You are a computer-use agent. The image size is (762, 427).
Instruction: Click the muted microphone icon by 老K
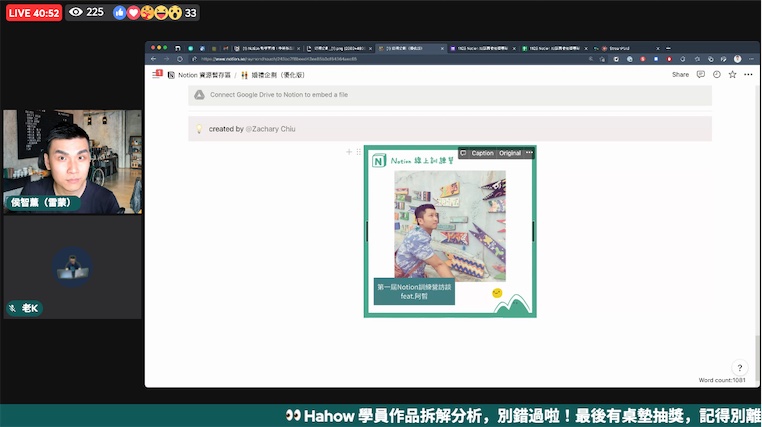pyautogui.click(x=13, y=308)
